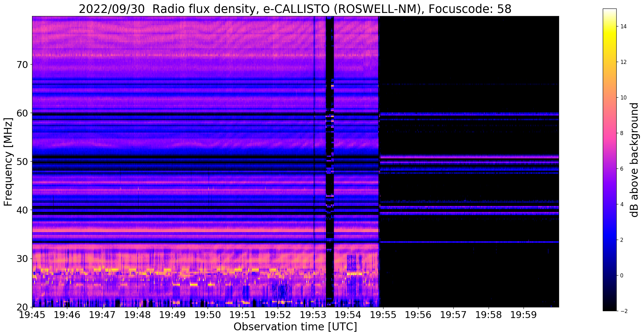Image resolution: width=644 pixels, height=336 pixels.
Task: Click the 19:54 time tick label
Action: click(x=348, y=315)
